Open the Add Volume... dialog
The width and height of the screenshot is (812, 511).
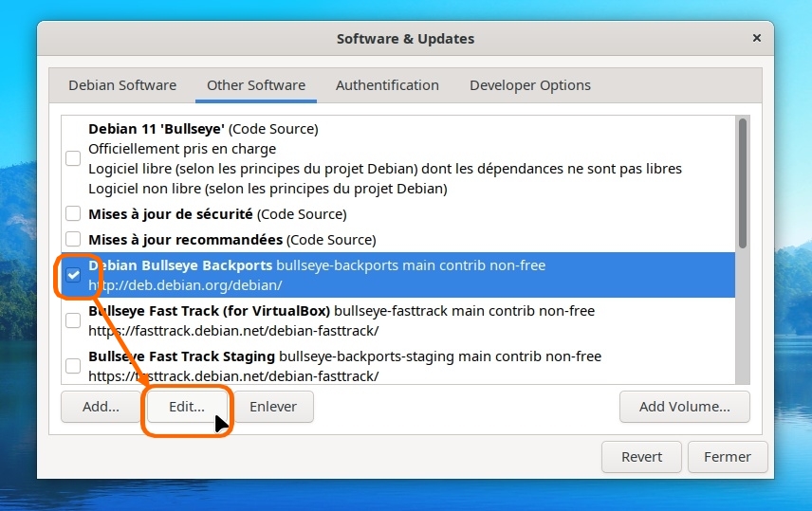click(x=684, y=407)
